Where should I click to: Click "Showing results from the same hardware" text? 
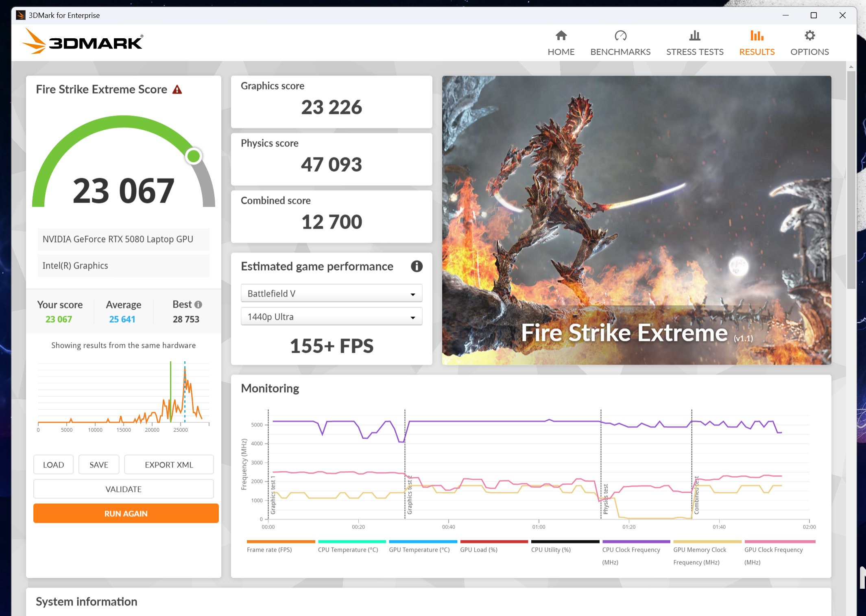pos(124,345)
